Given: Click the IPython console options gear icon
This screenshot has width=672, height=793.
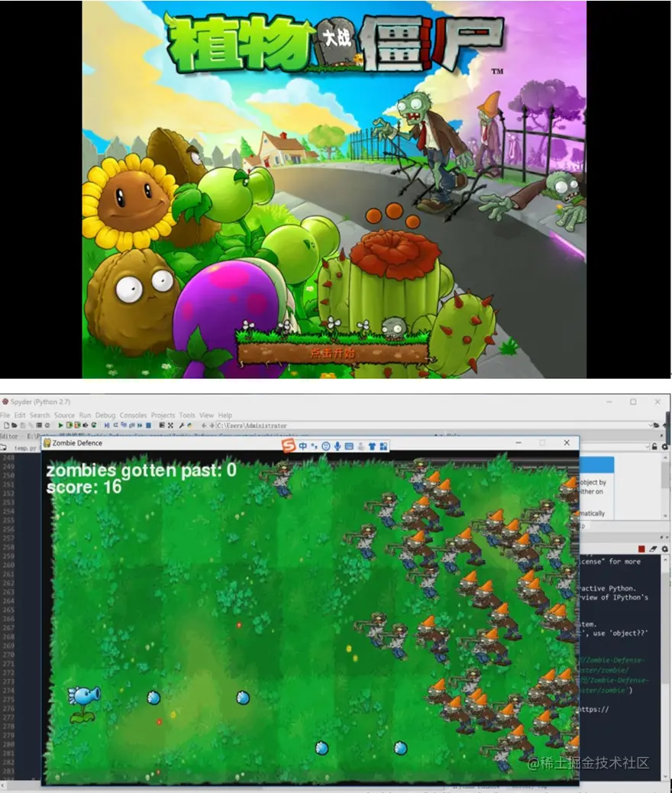Looking at the screenshot, I should pos(664,549).
